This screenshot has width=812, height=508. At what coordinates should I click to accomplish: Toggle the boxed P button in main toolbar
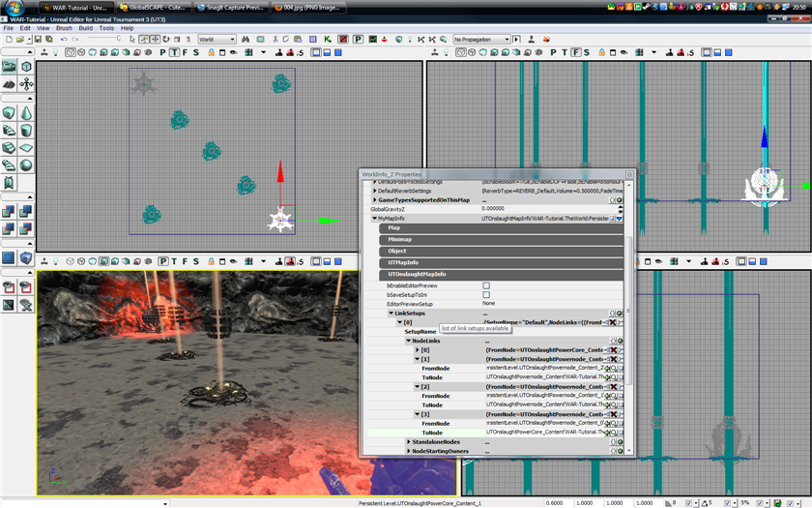(358, 40)
